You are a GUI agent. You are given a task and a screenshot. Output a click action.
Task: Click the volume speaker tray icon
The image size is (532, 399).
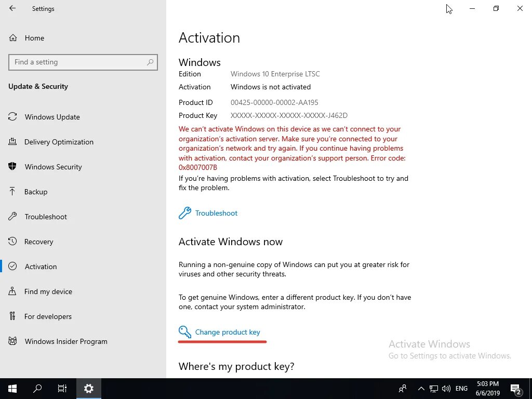pyautogui.click(x=446, y=389)
